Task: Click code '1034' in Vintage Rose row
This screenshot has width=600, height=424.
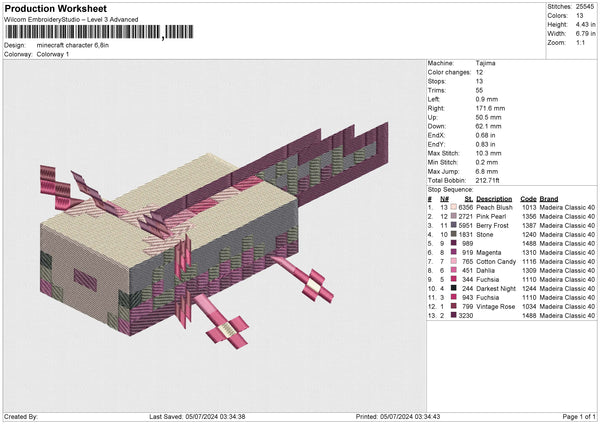Action: 529,307
